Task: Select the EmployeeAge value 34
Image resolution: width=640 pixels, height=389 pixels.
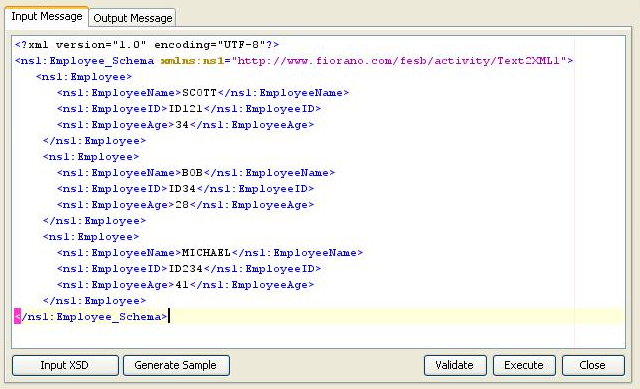Action: click(182, 124)
